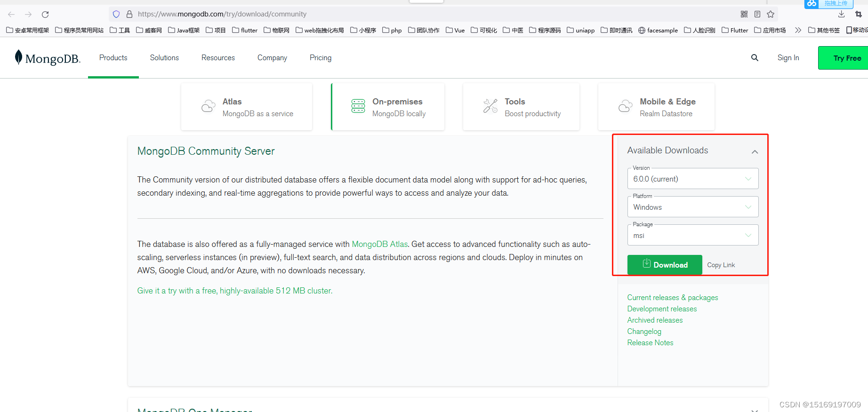The height and width of the screenshot is (412, 868).
Task: Open the 其他书签 bookmark folder
Action: 824,30
